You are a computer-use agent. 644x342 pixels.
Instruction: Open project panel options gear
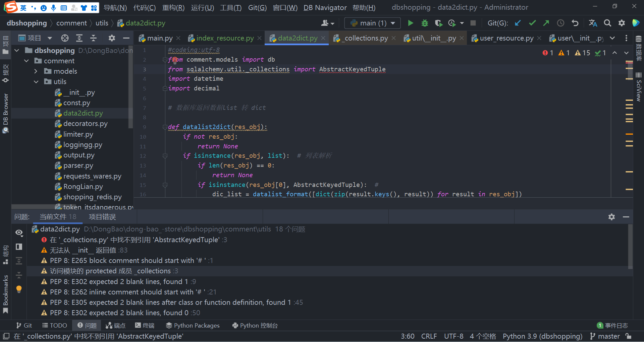[112, 38]
